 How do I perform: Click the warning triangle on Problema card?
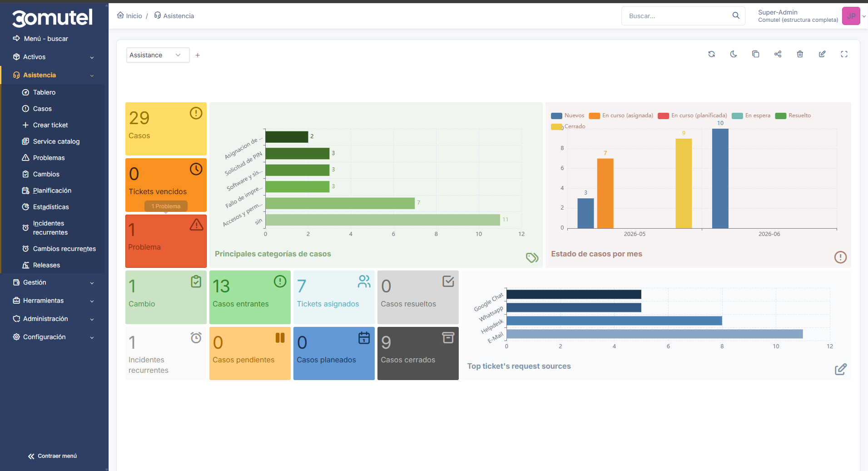pyautogui.click(x=196, y=225)
